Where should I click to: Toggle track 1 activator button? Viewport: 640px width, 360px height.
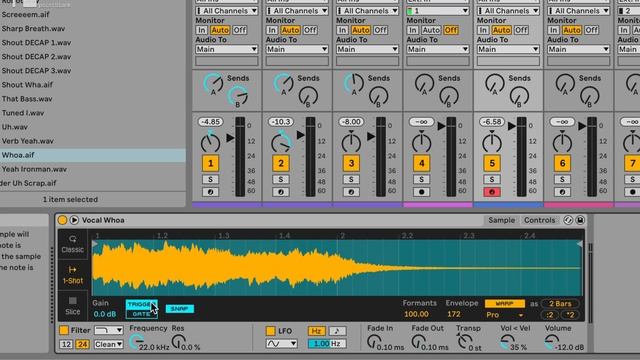point(210,163)
